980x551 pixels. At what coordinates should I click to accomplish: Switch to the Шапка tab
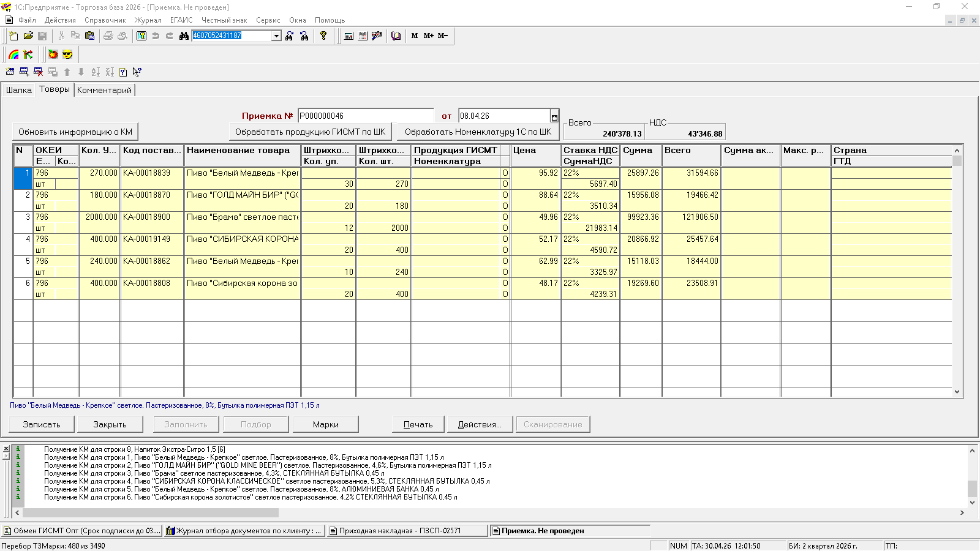pos(18,90)
